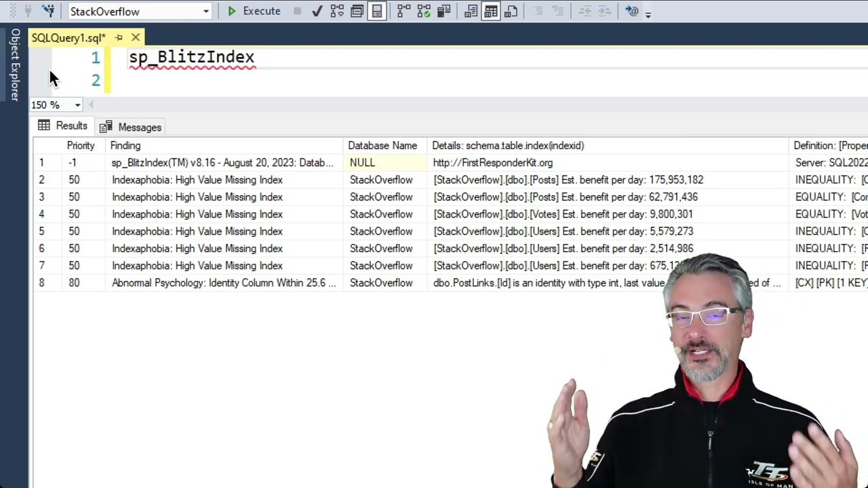
Task: Comment out the selected lines
Action: 538,11
